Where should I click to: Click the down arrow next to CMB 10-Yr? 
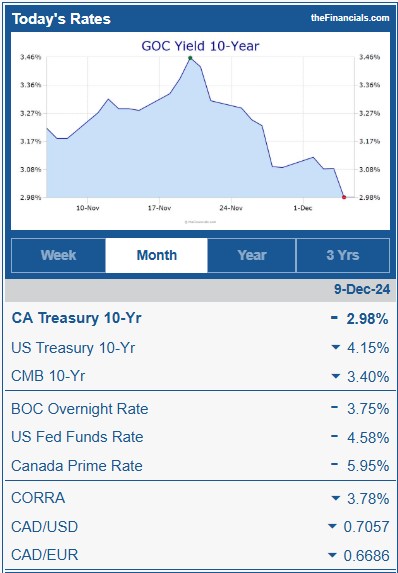pyautogui.click(x=336, y=376)
